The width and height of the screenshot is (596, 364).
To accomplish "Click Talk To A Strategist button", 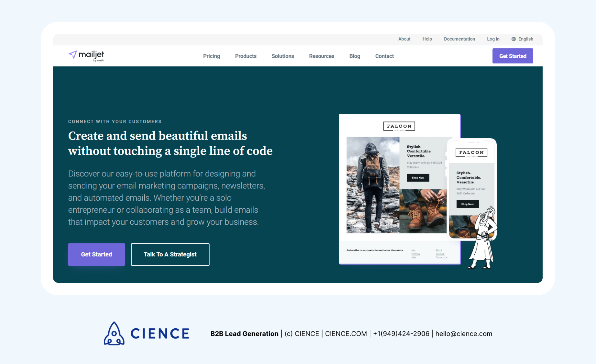I will [169, 254].
